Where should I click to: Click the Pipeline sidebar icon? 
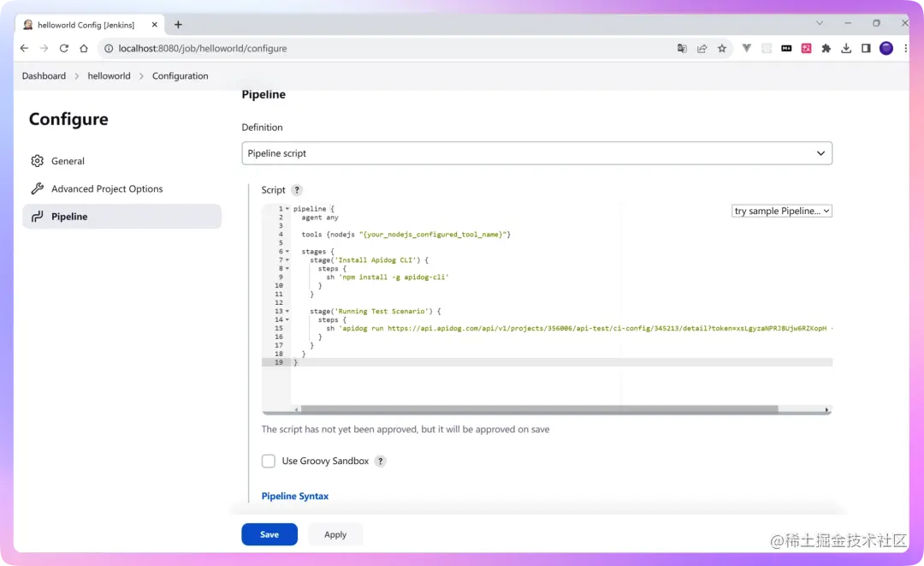(x=37, y=217)
